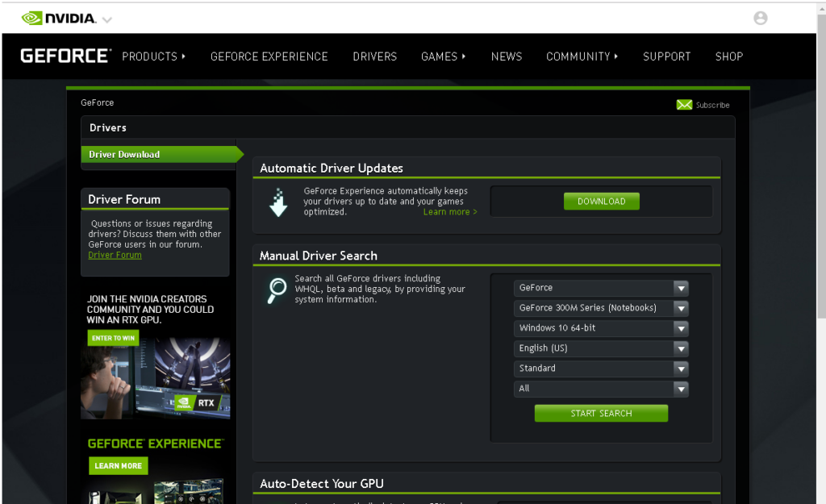Click the Subscribe envelope icon
826x504 pixels.
pos(684,105)
